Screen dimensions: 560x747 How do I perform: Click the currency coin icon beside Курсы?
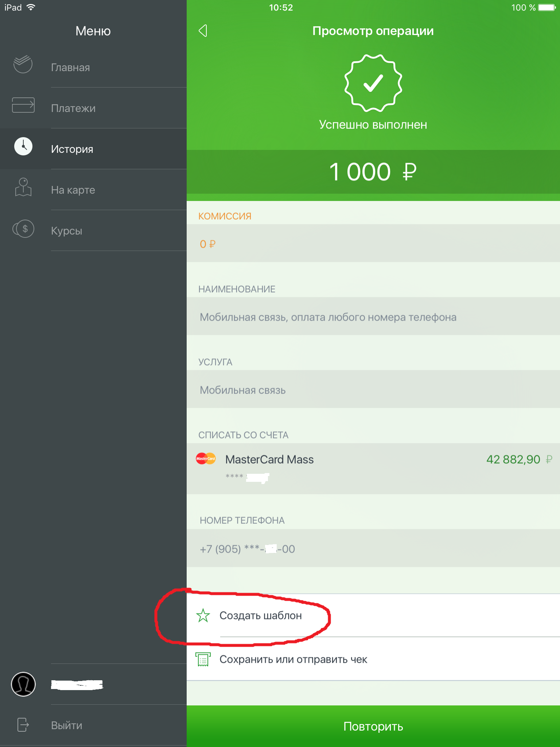tap(23, 229)
